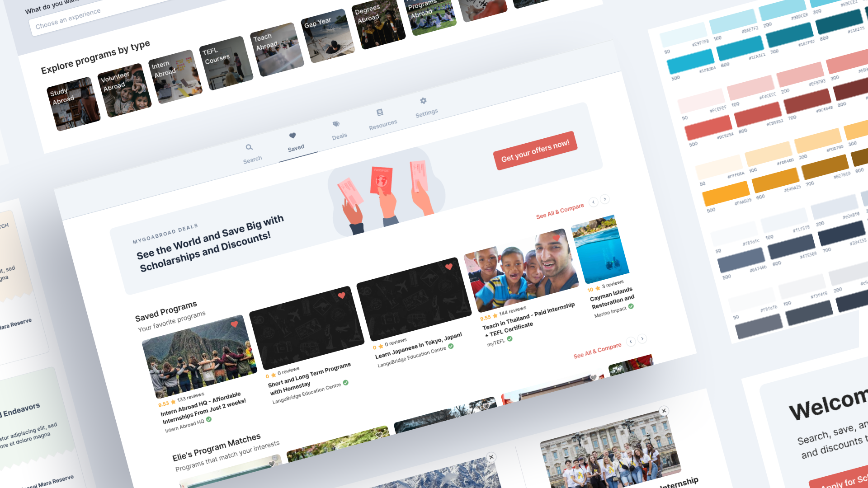Close the snowy mountain program card with X
This screenshot has width=868, height=488.
(491, 457)
